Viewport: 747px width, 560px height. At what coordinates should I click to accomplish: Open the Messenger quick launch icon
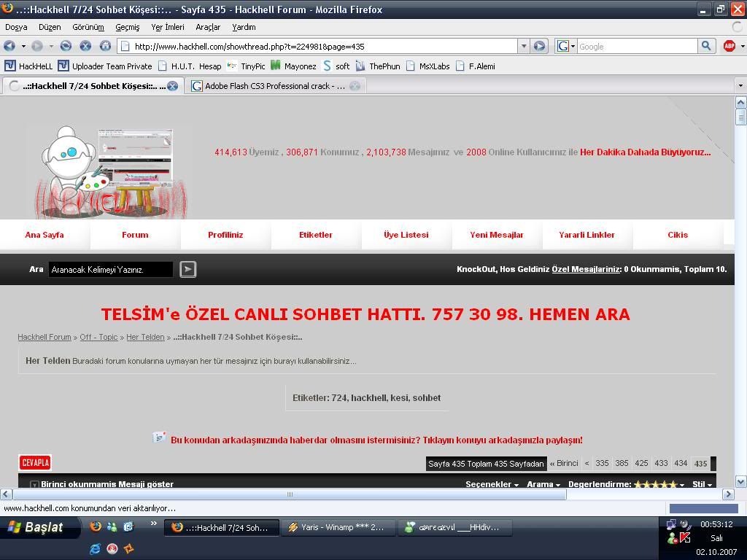coord(112,526)
